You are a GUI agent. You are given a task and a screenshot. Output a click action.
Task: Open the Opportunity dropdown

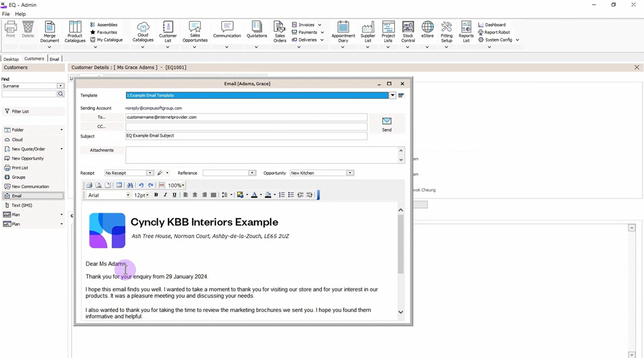click(x=350, y=173)
